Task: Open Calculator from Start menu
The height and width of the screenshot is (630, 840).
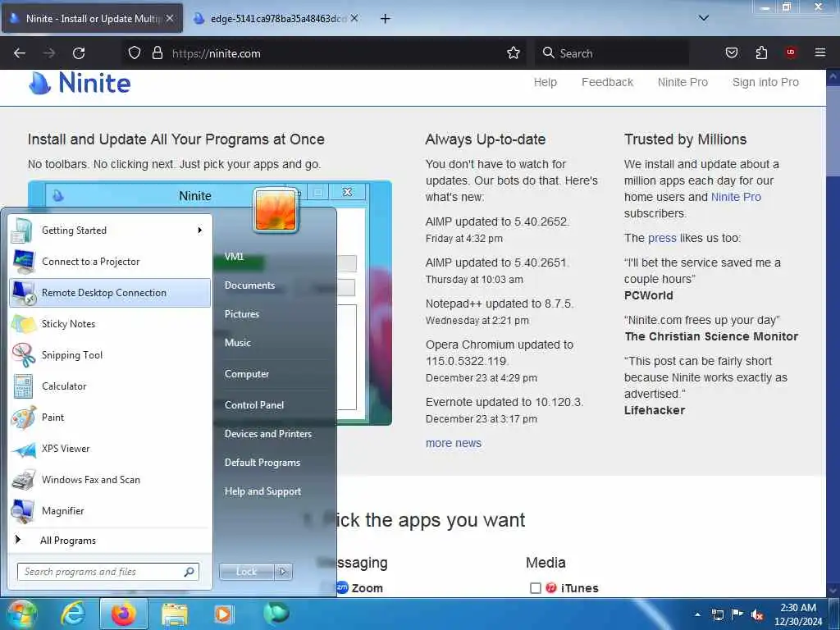Action: tap(110, 386)
